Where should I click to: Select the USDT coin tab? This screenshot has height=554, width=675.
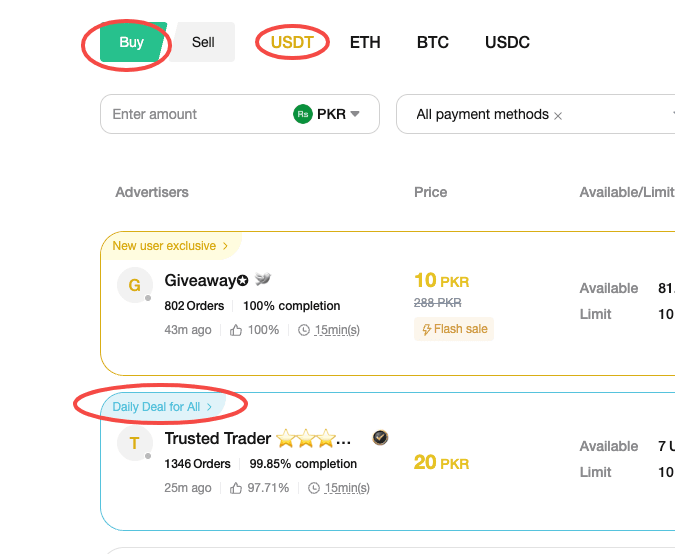click(292, 42)
